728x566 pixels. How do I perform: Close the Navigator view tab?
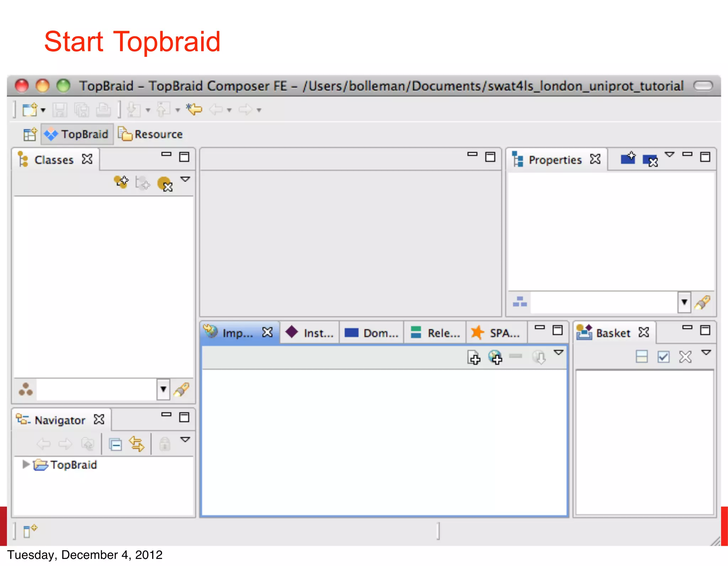click(x=99, y=419)
